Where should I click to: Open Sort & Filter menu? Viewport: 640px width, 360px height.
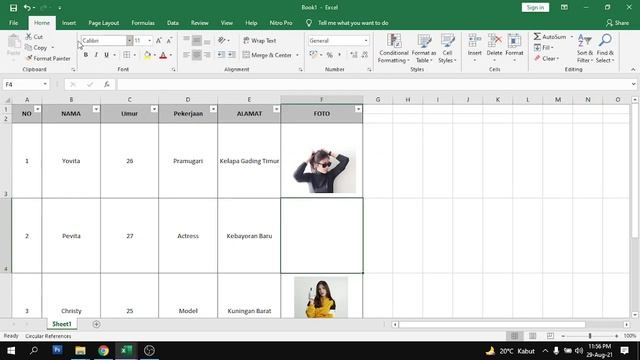[584, 48]
